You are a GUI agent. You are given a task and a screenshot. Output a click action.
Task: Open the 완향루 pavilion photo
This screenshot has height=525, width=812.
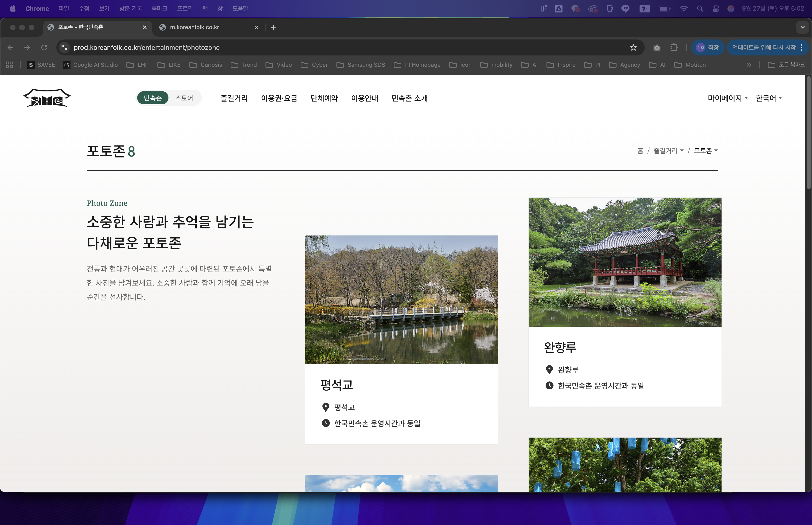(625, 262)
